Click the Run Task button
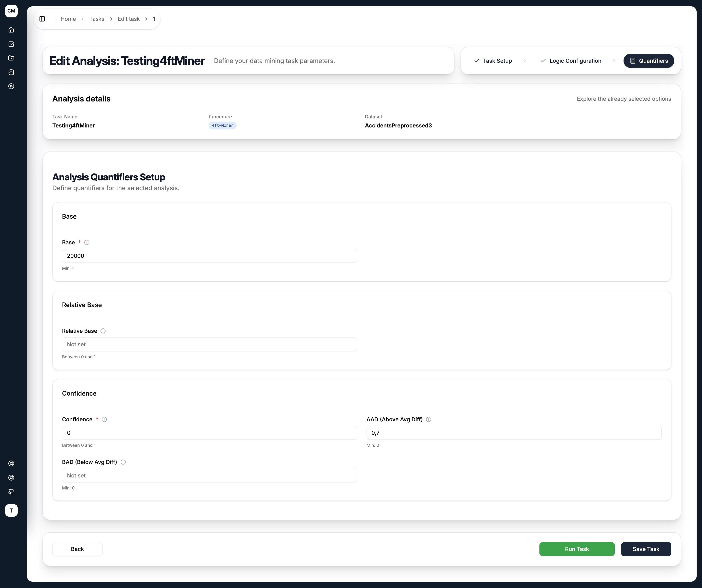This screenshot has height=588, width=702. point(577,549)
